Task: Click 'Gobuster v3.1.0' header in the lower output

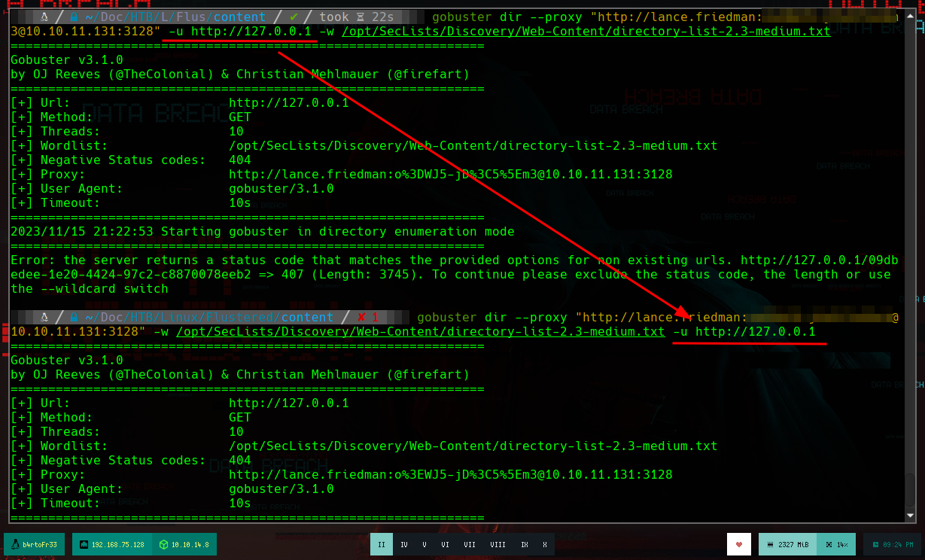Action: (x=67, y=360)
